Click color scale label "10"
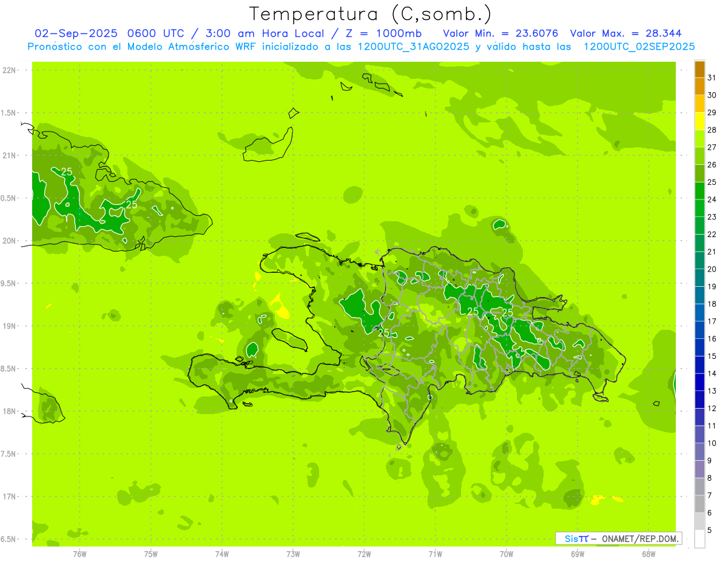This screenshot has width=728, height=562. 712,443
